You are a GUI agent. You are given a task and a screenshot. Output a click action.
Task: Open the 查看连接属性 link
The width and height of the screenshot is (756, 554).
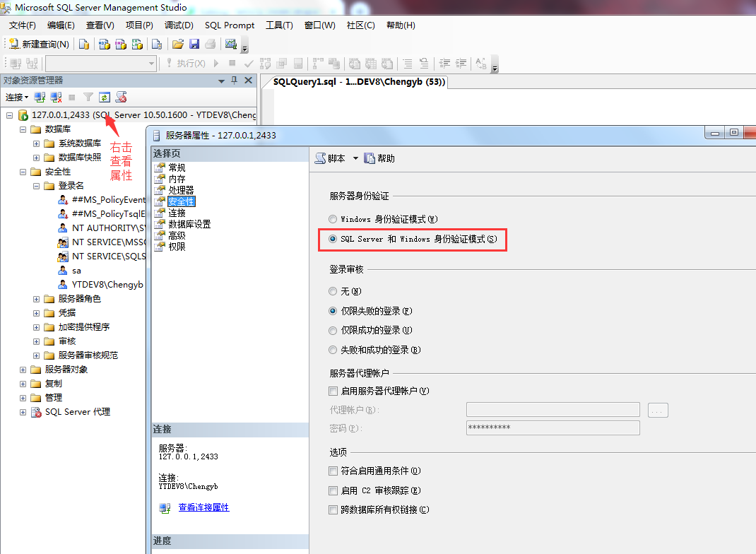point(204,507)
